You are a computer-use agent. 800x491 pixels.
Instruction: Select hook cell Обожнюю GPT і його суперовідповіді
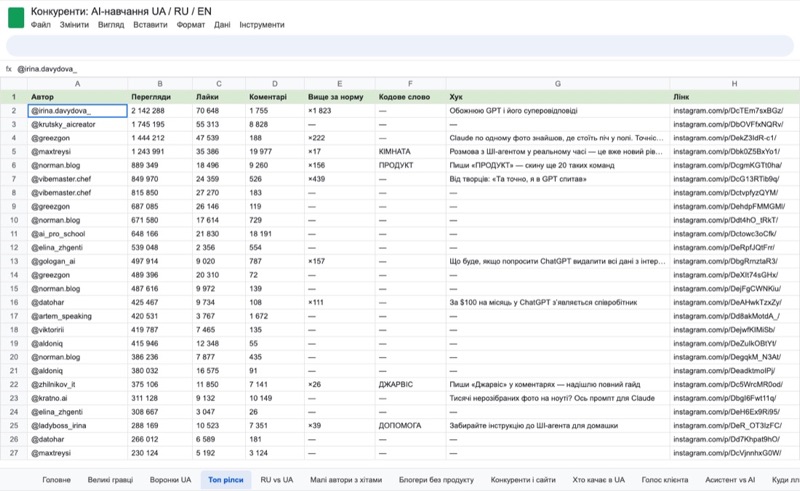point(558,111)
